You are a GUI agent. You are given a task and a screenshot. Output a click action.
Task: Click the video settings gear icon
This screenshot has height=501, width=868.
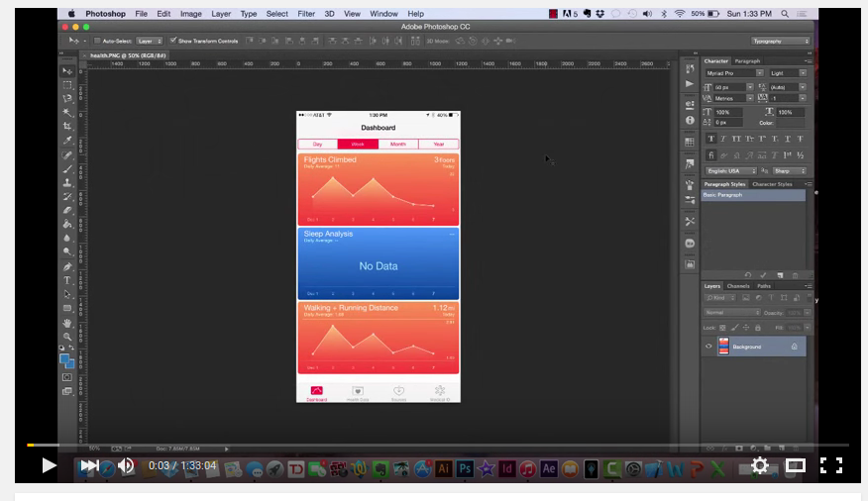point(760,465)
